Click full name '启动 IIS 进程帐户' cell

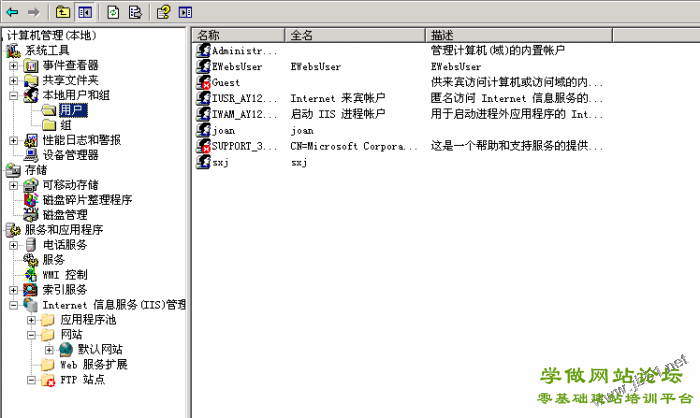click(x=338, y=114)
